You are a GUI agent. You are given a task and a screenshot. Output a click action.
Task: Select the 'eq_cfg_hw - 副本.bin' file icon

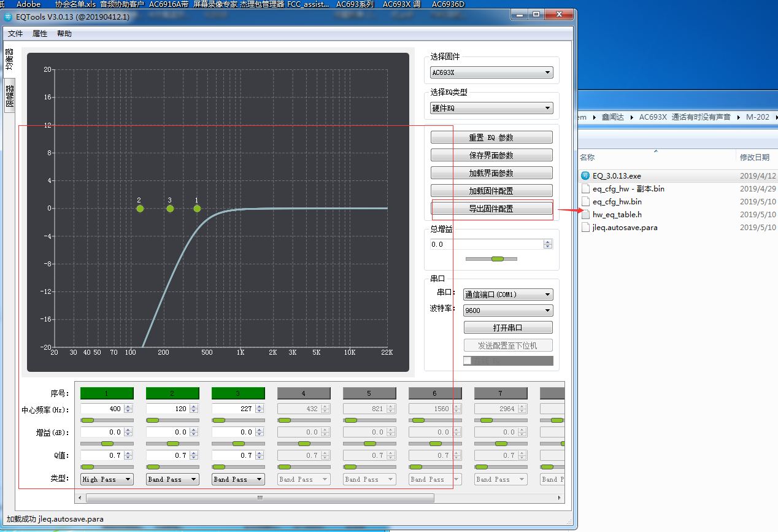(x=585, y=189)
